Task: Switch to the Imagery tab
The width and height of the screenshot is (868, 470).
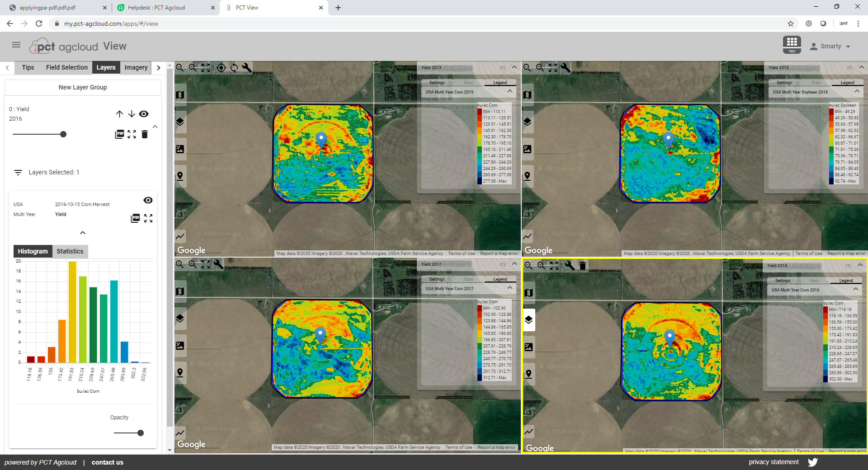Action: tap(136, 67)
